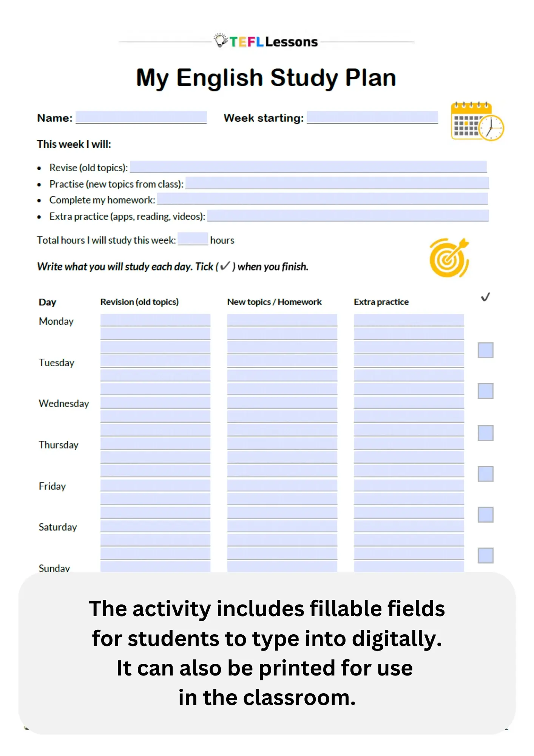Click the checkmark header above the checkboxes
The image size is (534, 756).
(x=485, y=297)
